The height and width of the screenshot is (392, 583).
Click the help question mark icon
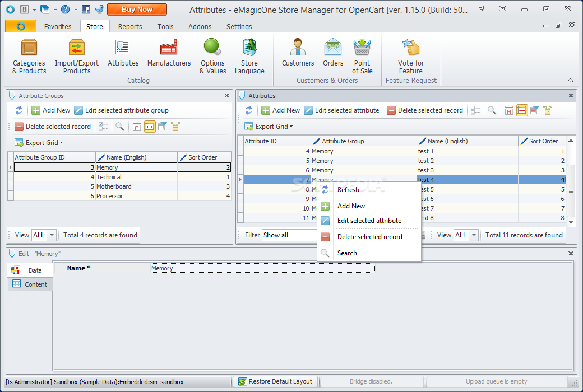pos(65,10)
